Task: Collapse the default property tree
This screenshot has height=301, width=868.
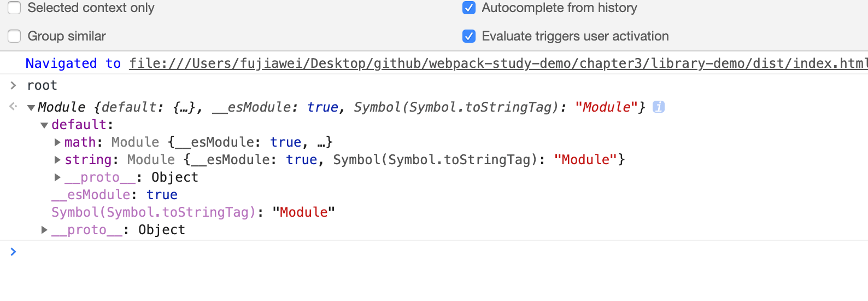Action: 44,125
